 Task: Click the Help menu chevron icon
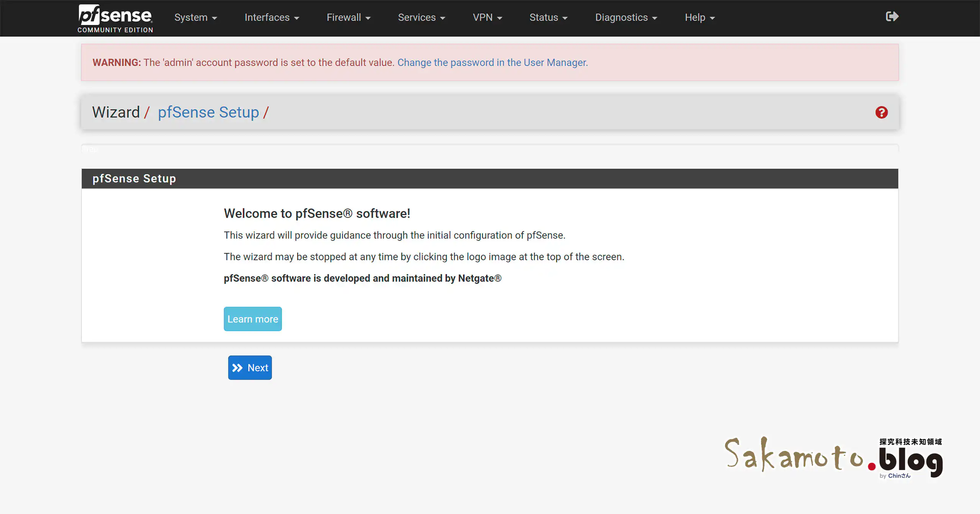(712, 18)
